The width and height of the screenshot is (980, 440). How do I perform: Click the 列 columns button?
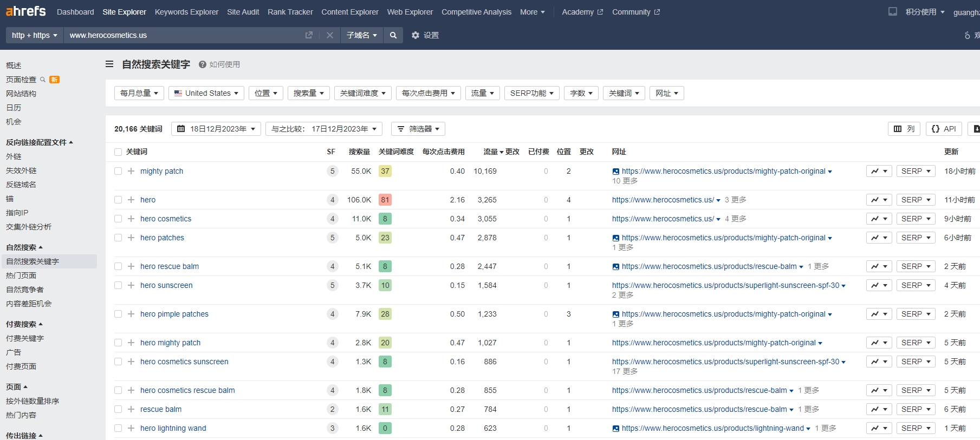coord(904,129)
